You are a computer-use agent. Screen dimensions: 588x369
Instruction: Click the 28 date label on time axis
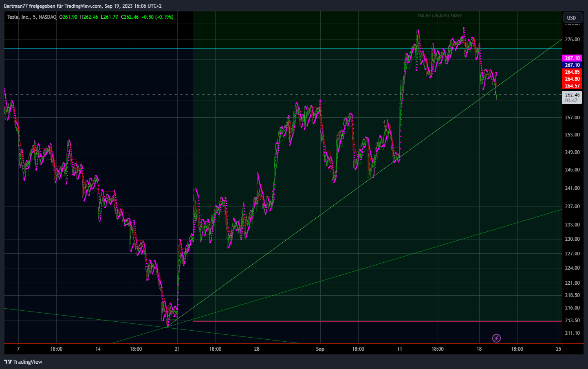(257, 349)
